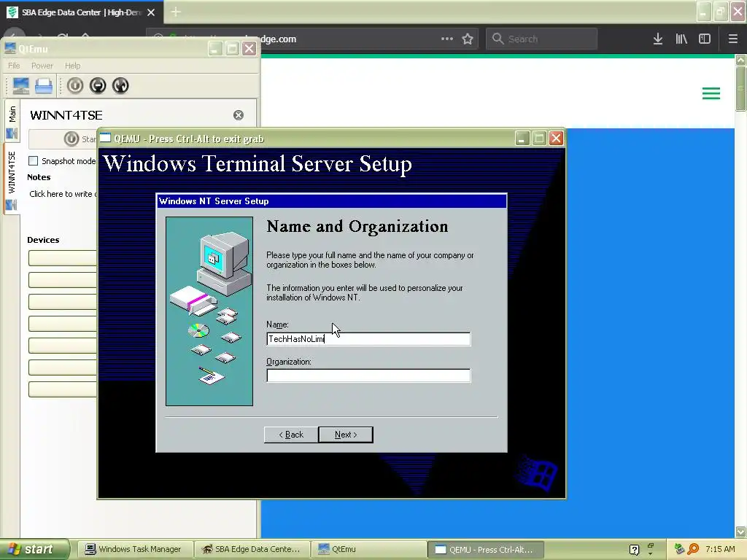The width and height of the screenshot is (747, 560).
Task: Click the Windows NT Server Setup title bar
Action: point(332,201)
